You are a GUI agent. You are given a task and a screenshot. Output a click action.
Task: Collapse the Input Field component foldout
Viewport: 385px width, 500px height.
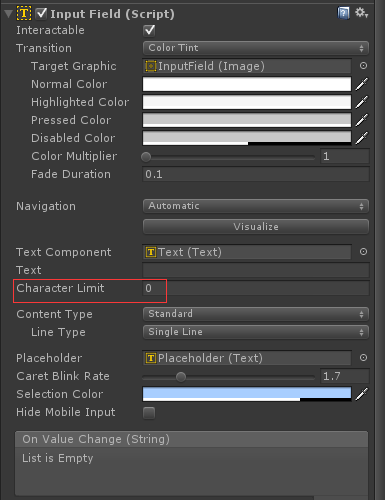pyautogui.click(x=9, y=14)
